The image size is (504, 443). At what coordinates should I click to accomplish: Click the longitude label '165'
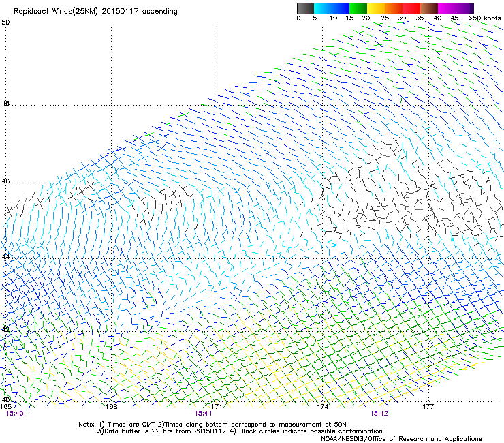coord(5,406)
